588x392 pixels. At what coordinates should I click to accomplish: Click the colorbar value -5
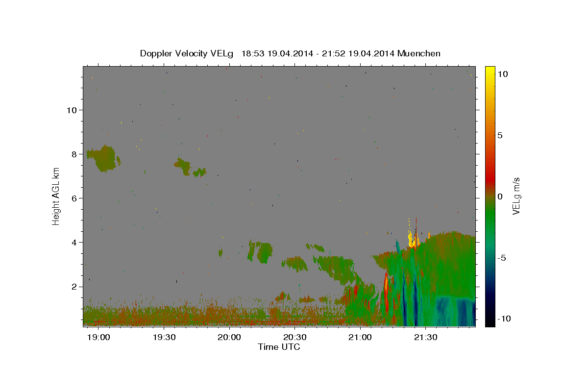point(502,258)
